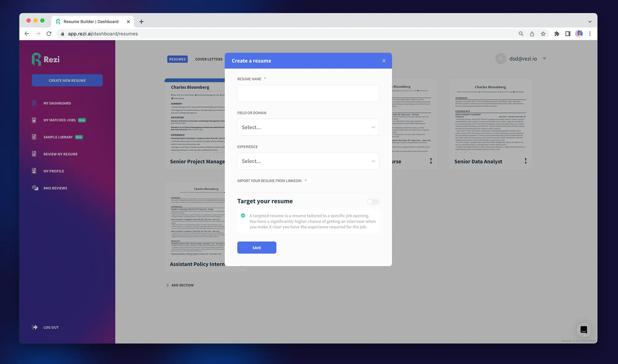Reload the current page

pyautogui.click(x=49, y=34)
